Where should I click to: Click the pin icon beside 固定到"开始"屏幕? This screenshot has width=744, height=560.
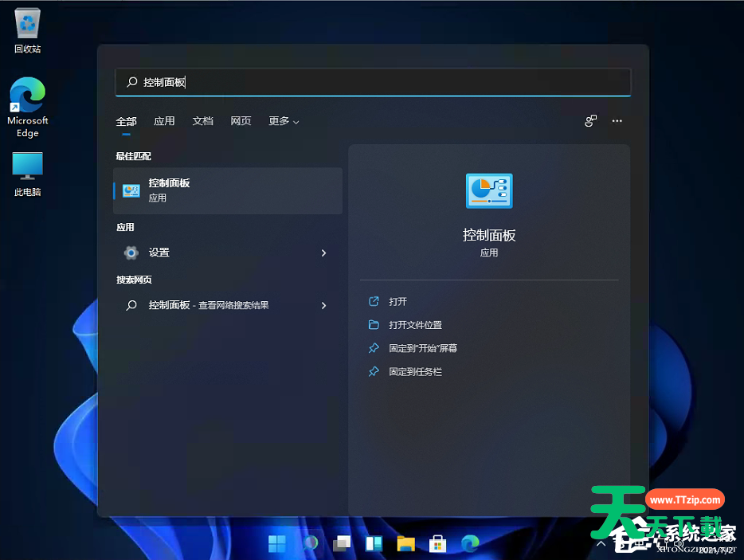374,348
